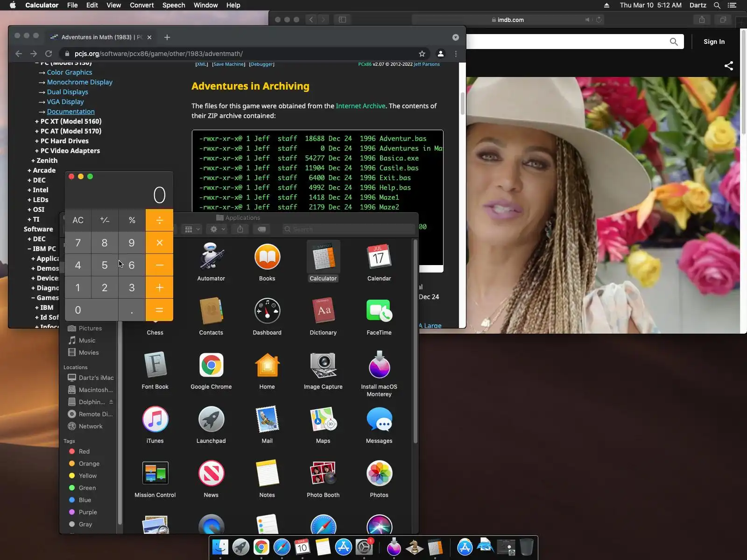Expand the PC XT (Model 5160) tree item
The image size is (747, 560).
click(68, 121)
